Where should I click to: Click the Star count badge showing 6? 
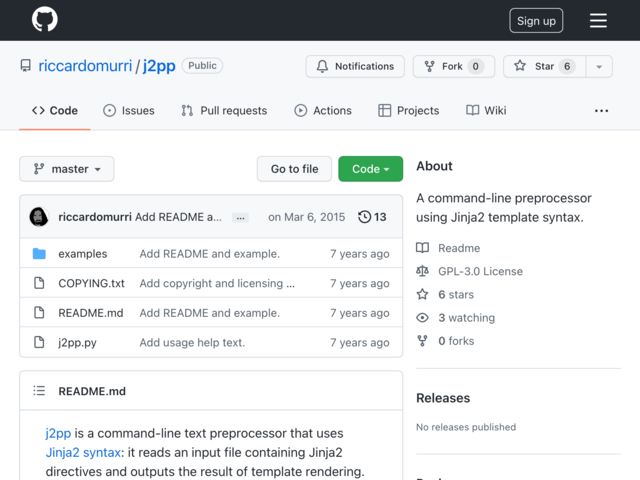(x=567, y=66)
